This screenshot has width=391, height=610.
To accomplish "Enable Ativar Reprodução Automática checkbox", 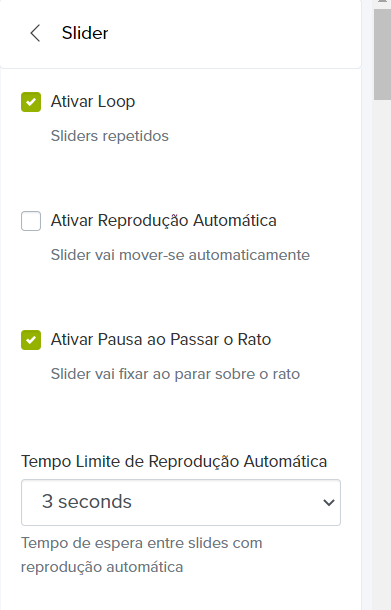I will click(31, 221).
